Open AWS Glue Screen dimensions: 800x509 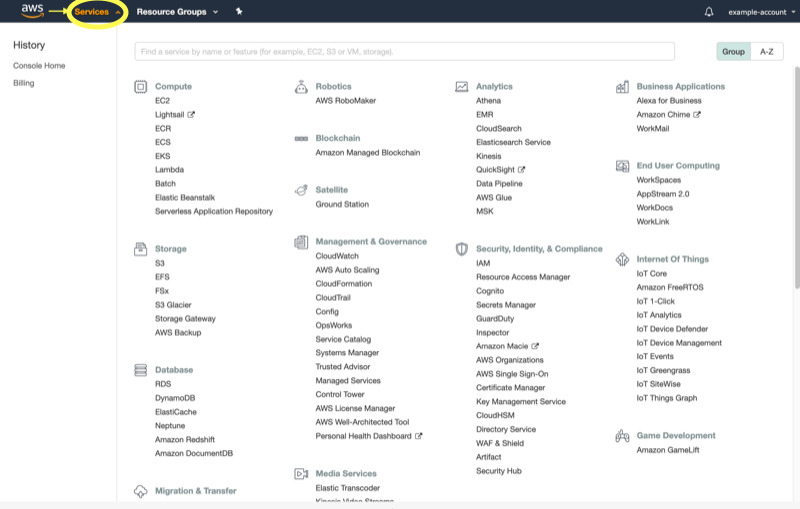pos(494,197)
